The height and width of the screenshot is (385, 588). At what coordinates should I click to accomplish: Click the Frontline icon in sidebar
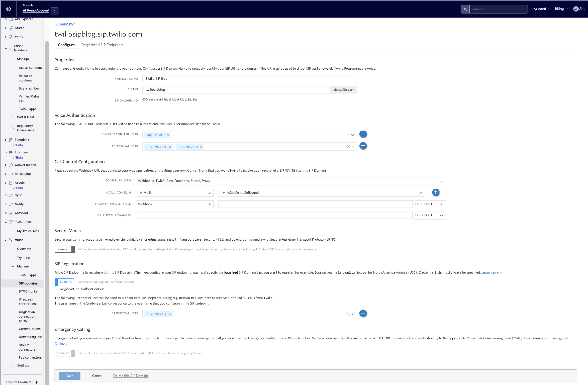point(11,152)
